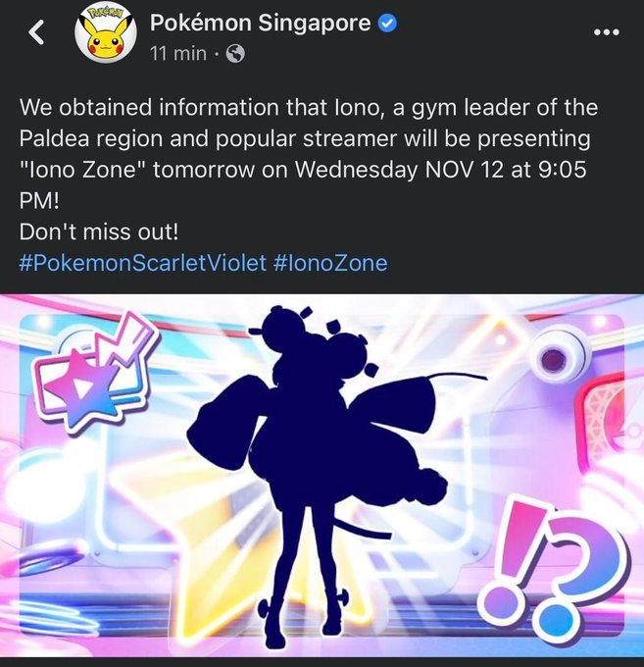Open the Pokémon Singapore page name
The width and height of the screenshot is (644, 667).
coord(260,23)
